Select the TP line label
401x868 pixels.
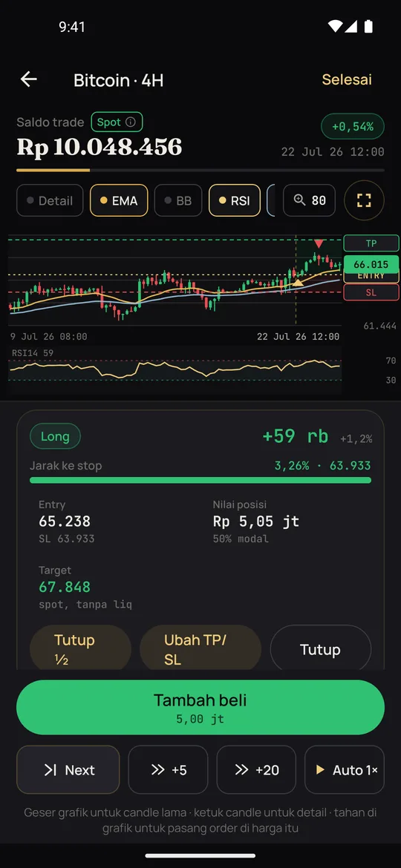point(371,243)
